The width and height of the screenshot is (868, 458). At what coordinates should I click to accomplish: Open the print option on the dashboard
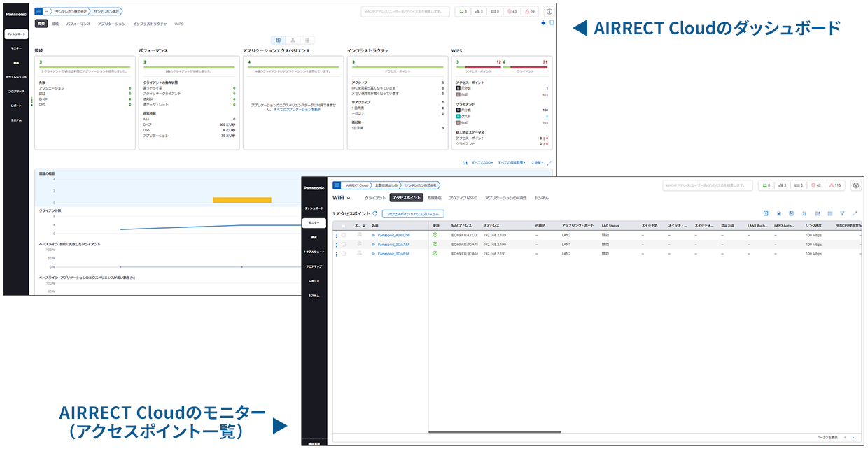tap(543, 23)
